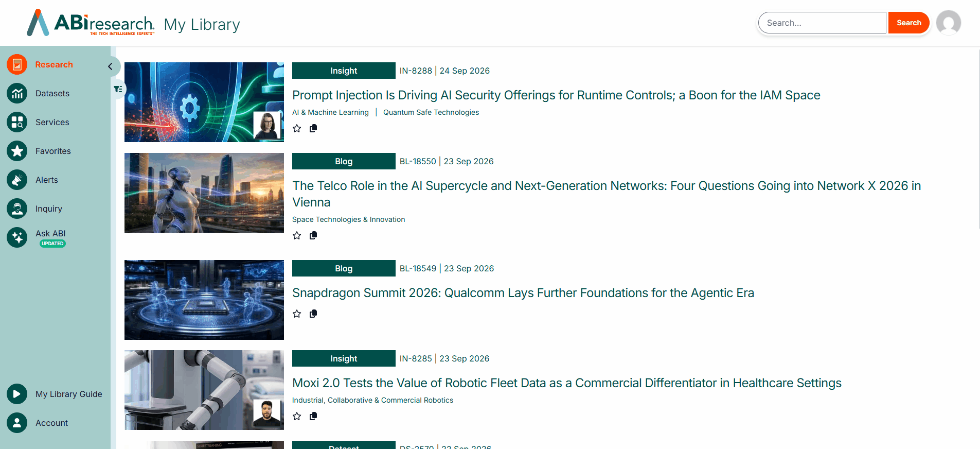Viewport: 980px width, 449px height.
Task: Open Prompt Injection Is Driving AI Security article
Action: (556, 95)
